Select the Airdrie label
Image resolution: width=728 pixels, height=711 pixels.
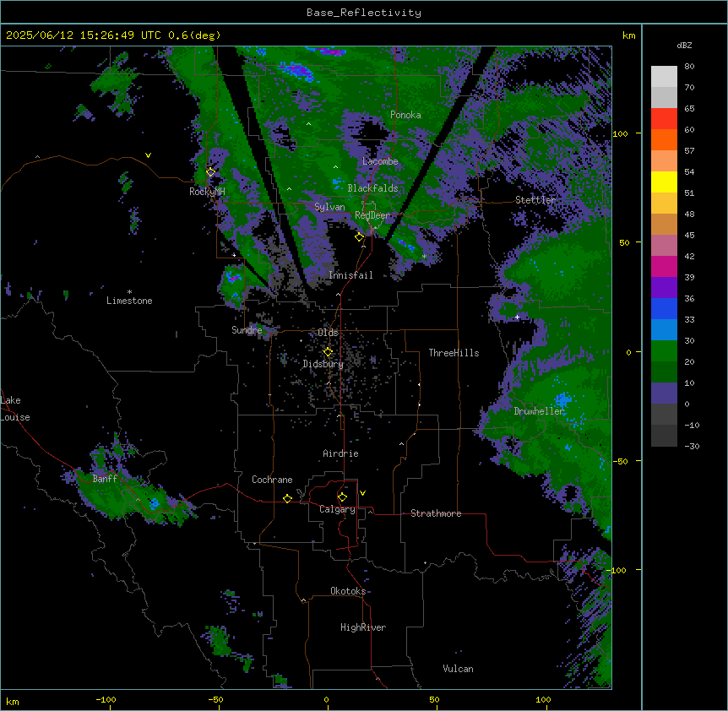click(x=341, y=453)
